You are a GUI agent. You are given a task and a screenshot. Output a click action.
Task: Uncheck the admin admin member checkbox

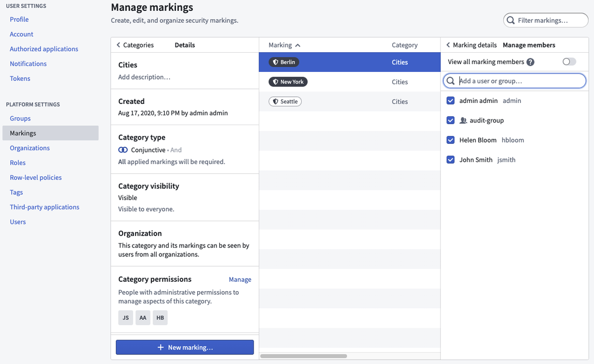pyautogui.click(x=451, y=101)
